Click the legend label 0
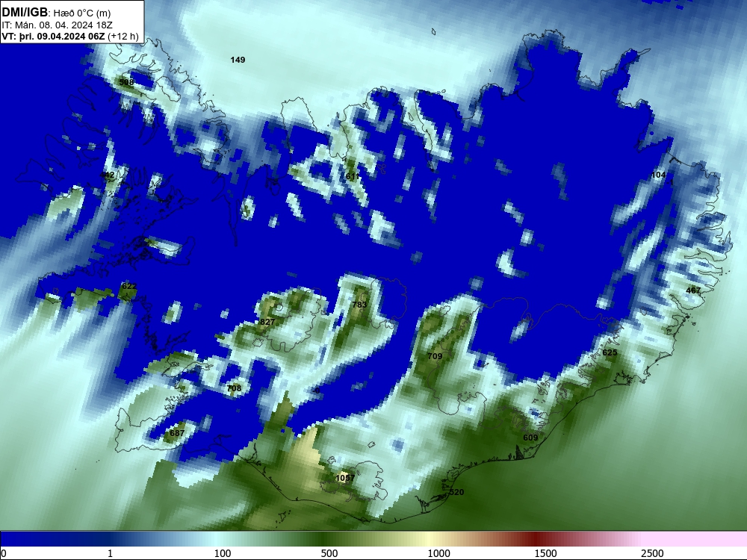This screenshot has height=560, width=747. (x=4, y=553)
